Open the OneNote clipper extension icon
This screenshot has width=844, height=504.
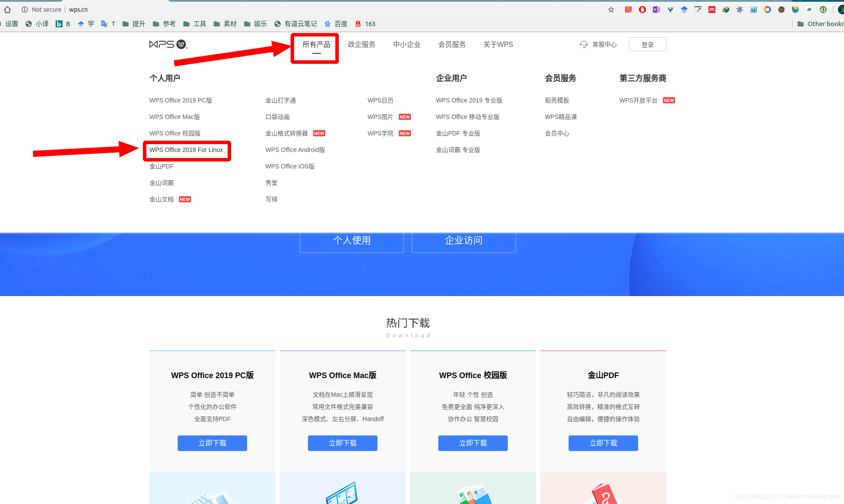click(656, 10)
